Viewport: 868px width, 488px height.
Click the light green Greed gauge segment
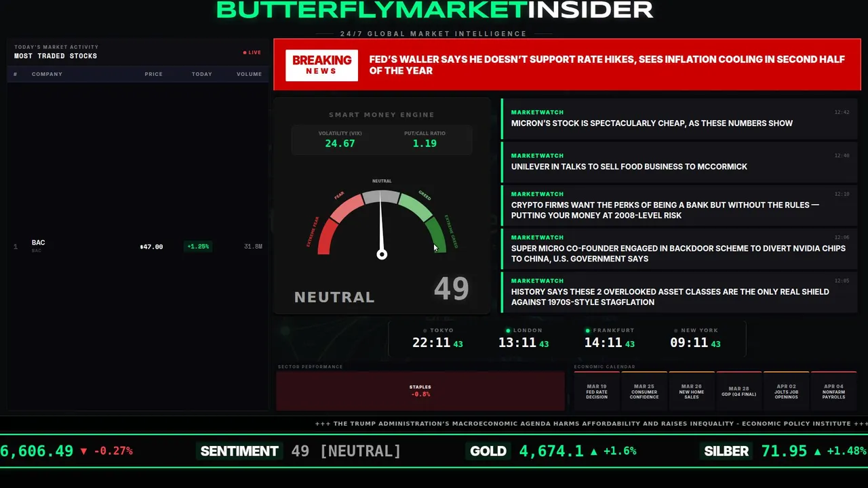(x=415, y=207)
